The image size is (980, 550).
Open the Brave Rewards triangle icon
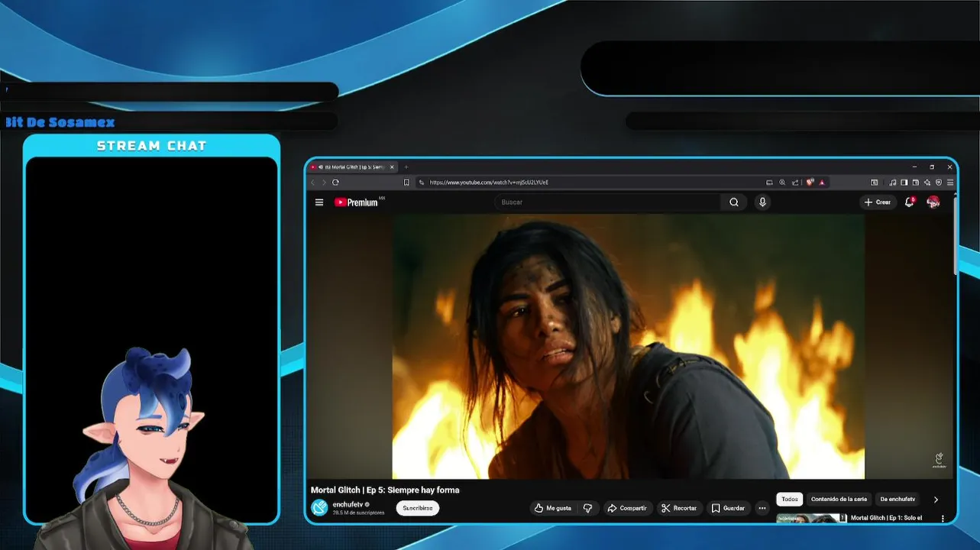click(x=822, y=183)
